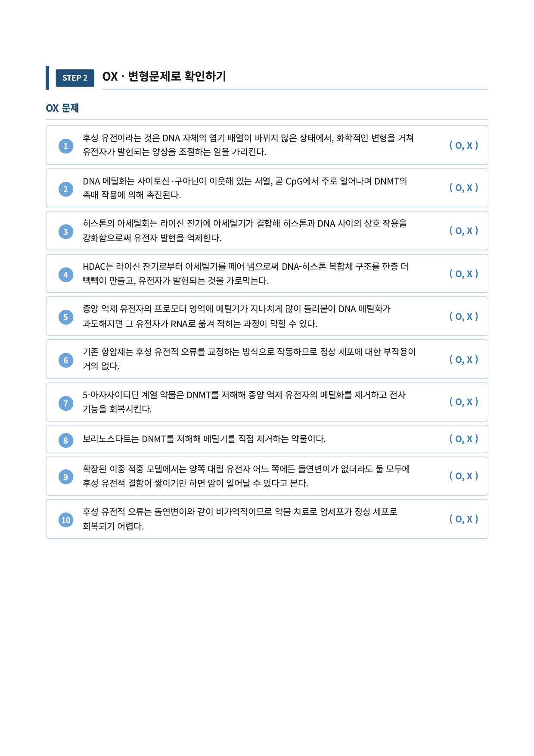This screenshot has height=756, width=534.
Task: Click the number 2 circle badge
Action: pyautogui.click(x=65, y=189)
